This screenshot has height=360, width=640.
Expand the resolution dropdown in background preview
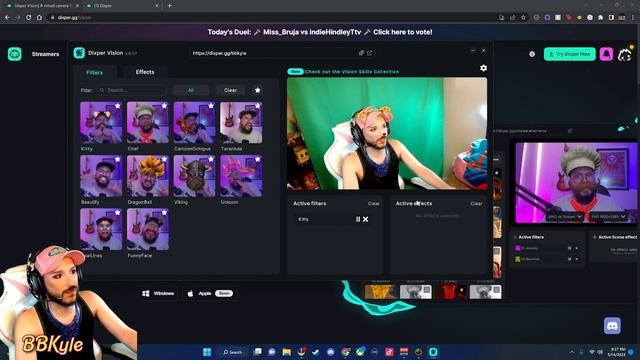[608, 217]
